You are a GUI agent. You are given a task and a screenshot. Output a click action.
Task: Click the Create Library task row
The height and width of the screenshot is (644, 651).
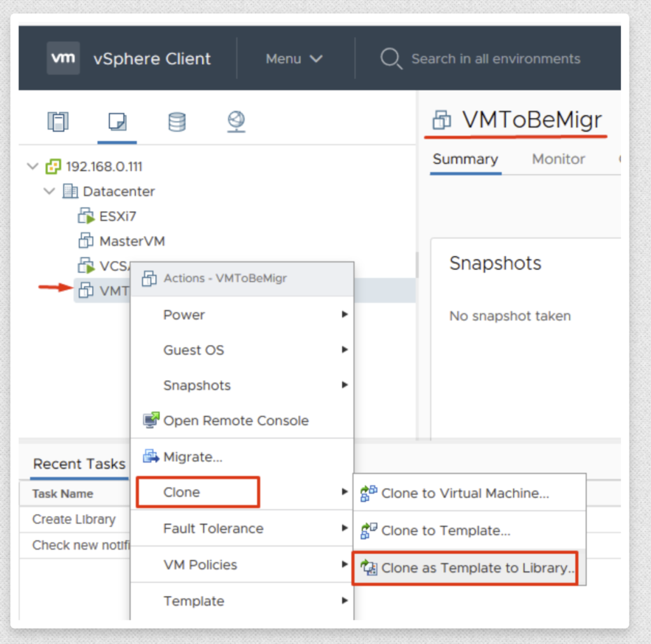pyautogui.click(x=74, y=519)
